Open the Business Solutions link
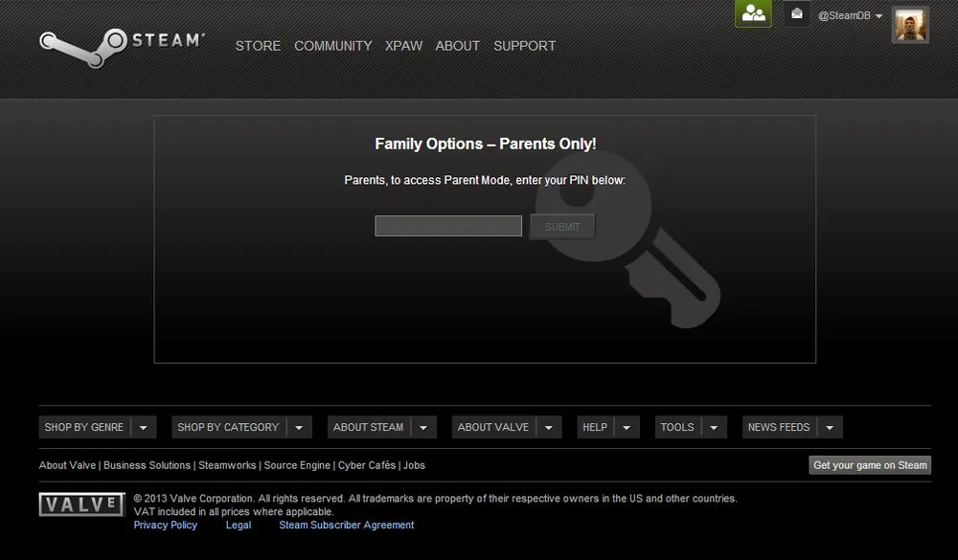Screen dimensions: 958x560 pos(147,465)
